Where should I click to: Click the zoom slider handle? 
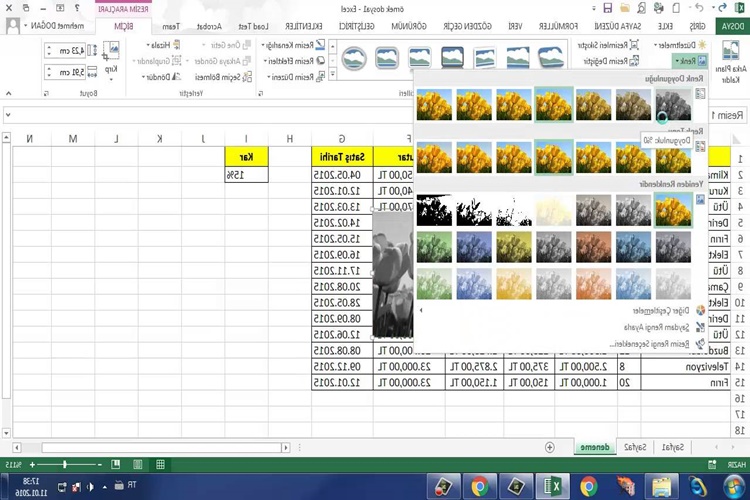[65, 465]
